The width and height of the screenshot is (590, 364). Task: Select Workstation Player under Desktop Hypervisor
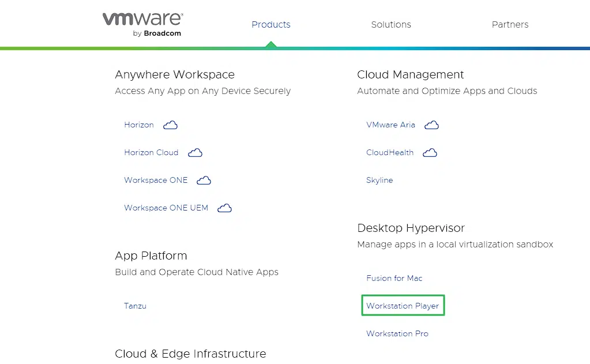[402, 305]
